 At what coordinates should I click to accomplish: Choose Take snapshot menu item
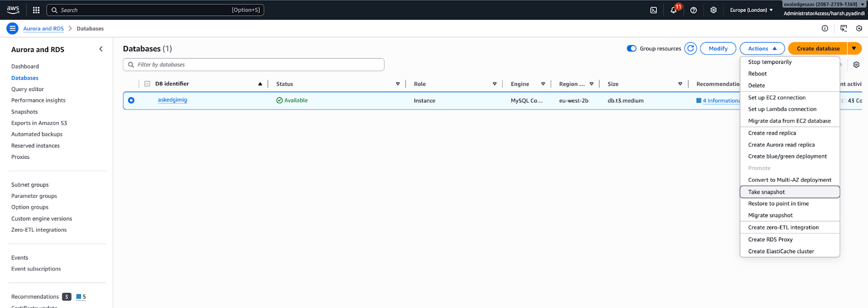click(790, 192)
